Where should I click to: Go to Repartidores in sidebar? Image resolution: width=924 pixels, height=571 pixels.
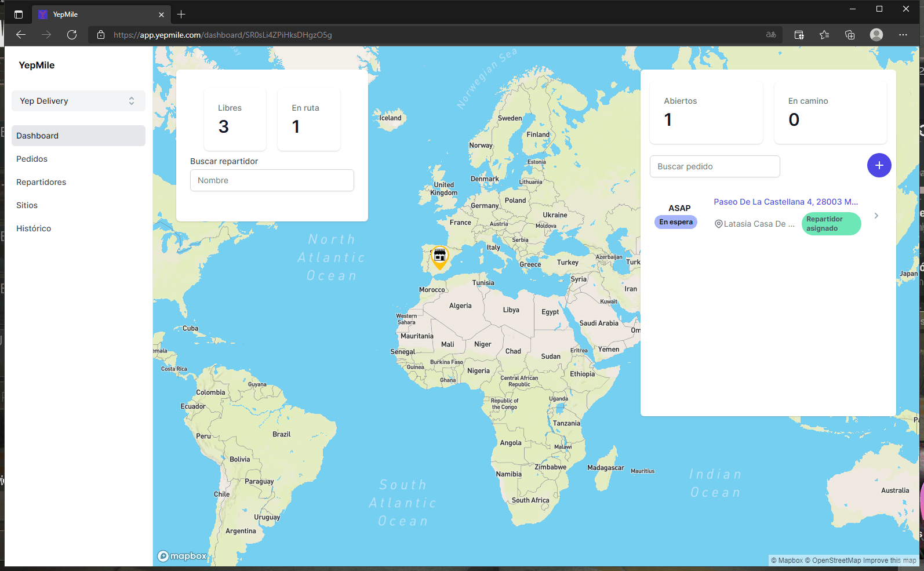click(x=41, y=182)
